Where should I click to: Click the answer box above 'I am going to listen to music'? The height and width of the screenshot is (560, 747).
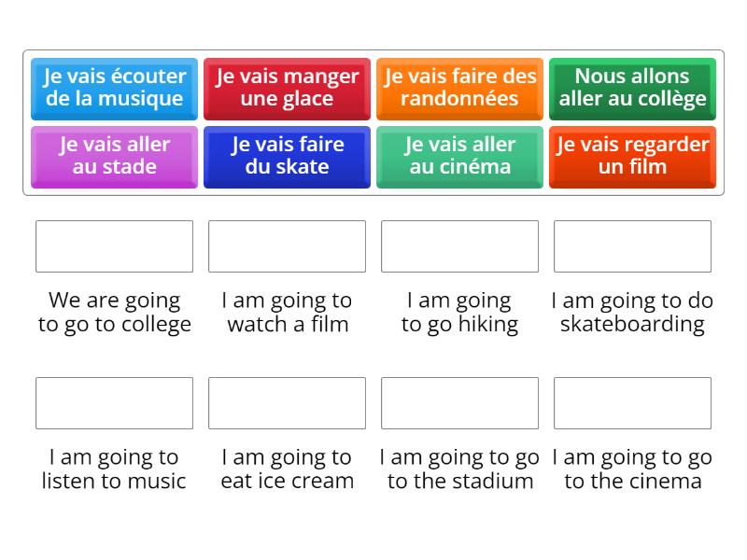click(114, 403)
